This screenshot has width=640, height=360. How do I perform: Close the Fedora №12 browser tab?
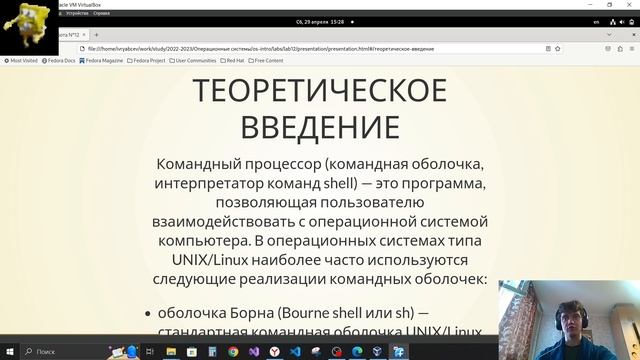point(84,35)
